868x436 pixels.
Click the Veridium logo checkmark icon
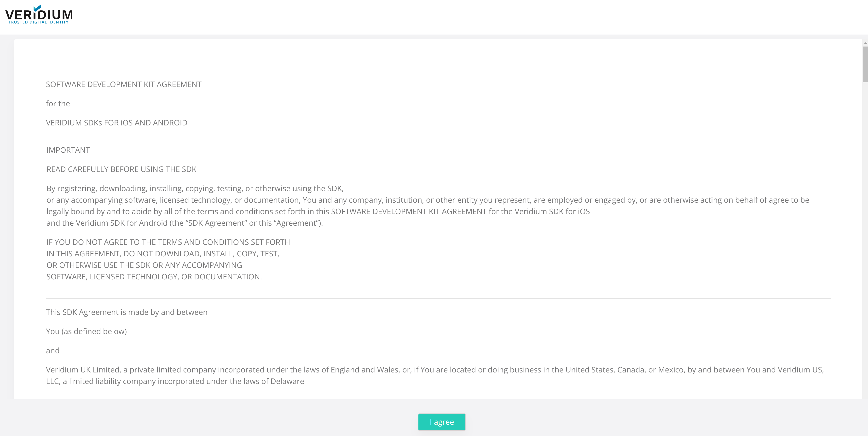coord(37,8)
